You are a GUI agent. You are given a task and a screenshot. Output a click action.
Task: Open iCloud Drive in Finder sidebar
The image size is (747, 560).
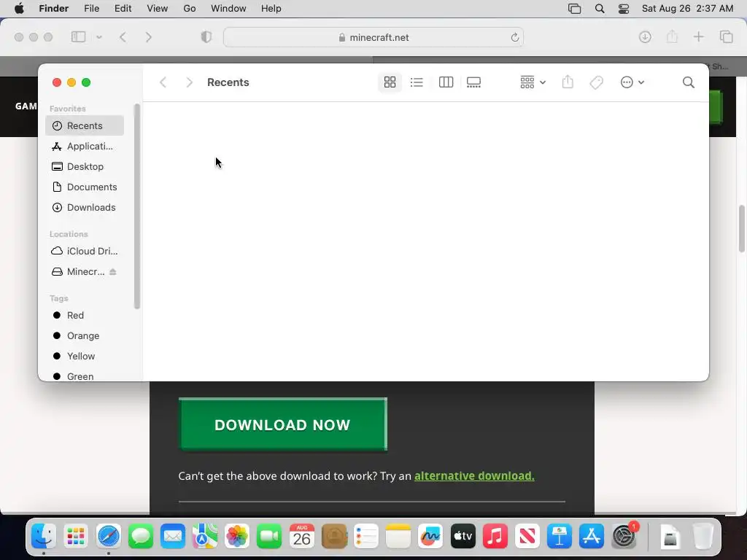coord(85,251)
